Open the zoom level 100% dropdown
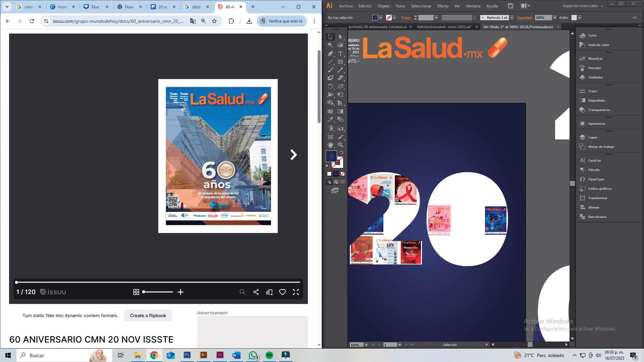 [366, 345]
